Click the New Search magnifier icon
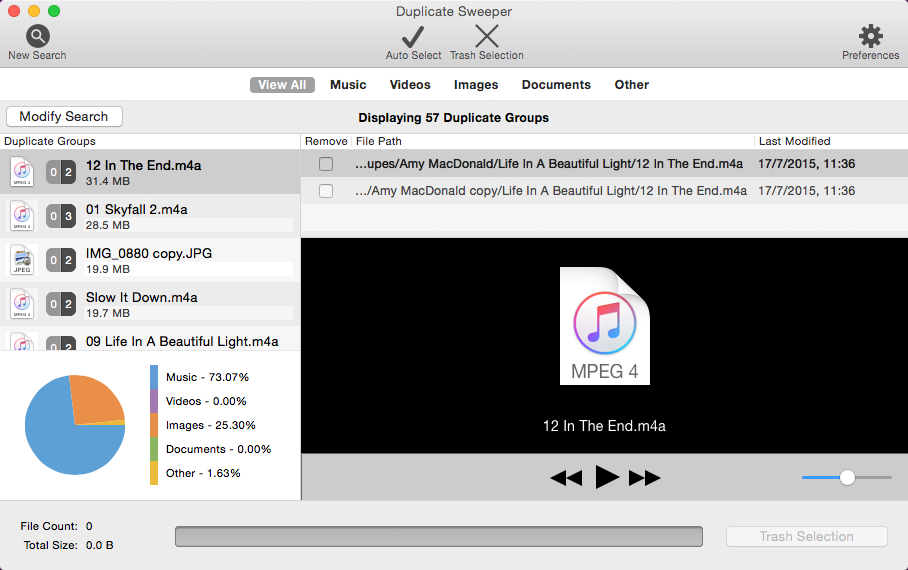This screenshot has width=908, height=570. (37, 37)
